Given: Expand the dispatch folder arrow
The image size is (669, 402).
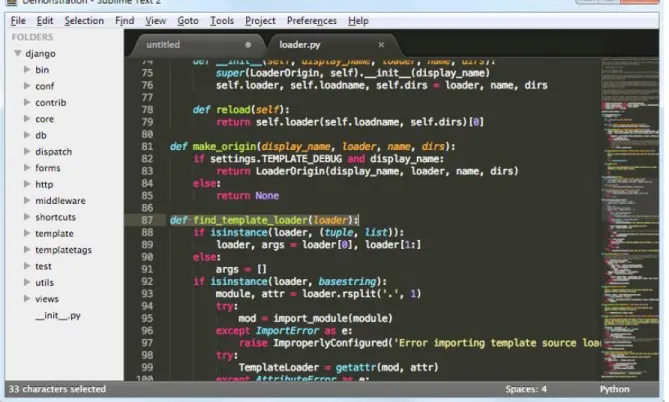Looking at the screenshot, I should click(x=27, y=151).
